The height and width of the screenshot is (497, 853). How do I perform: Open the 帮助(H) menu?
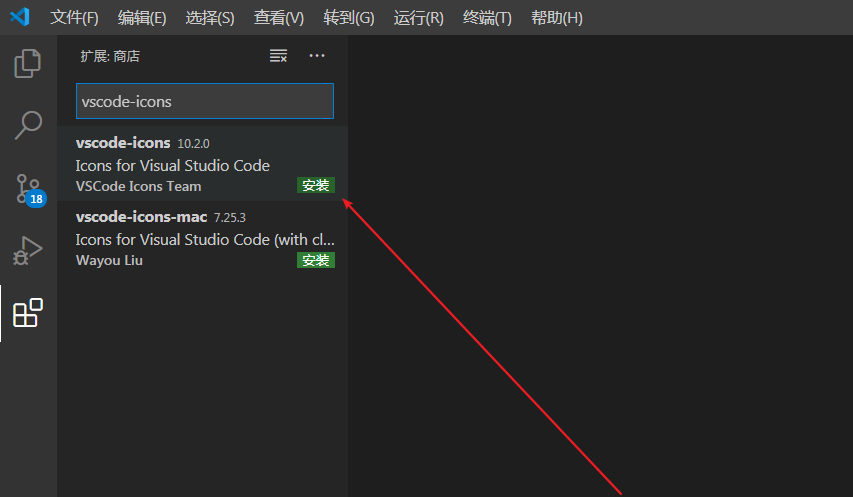557,18
